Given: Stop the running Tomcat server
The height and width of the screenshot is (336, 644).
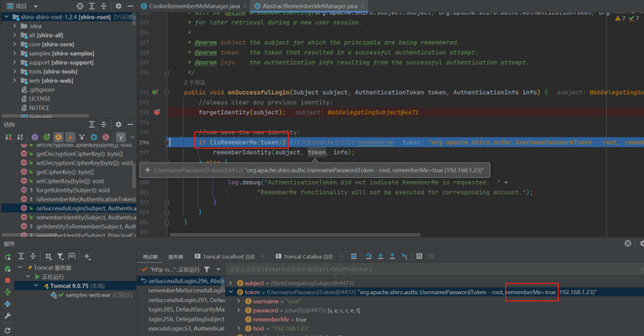Looking at the screenshot, I should tap(7, 280).
